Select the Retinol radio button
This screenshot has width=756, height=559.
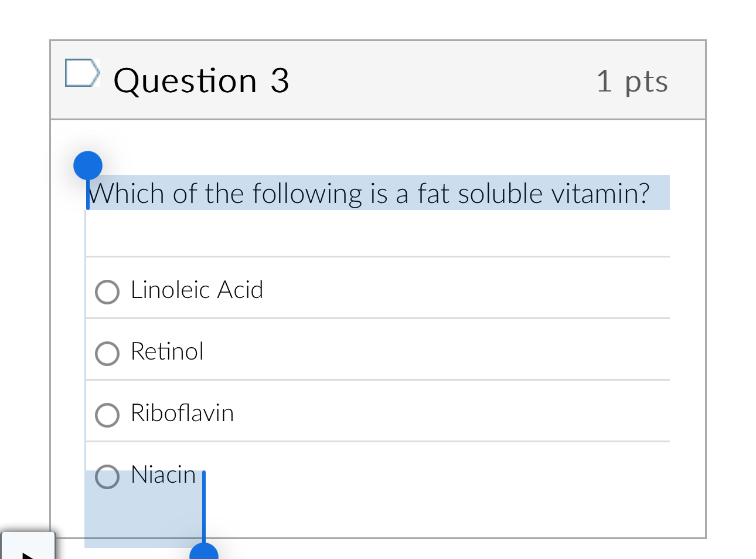(x=107, y=353)
